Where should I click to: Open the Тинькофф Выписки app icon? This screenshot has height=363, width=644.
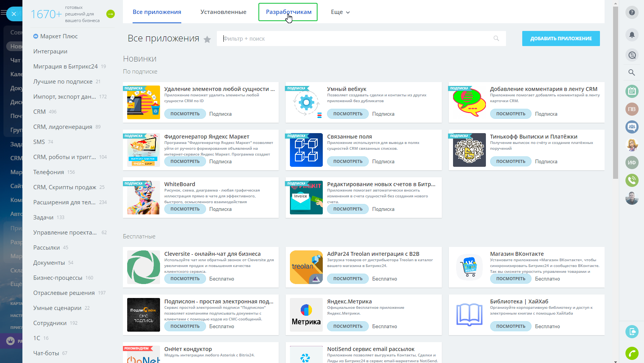click(469, 150)
